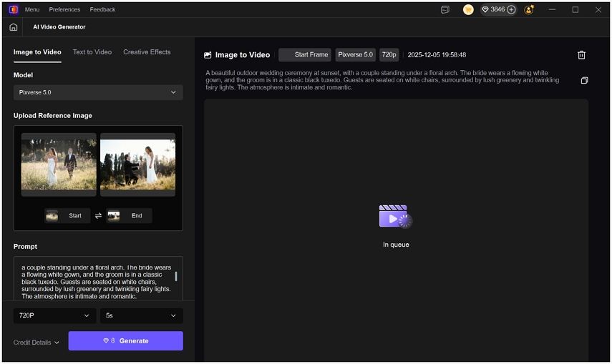The height and width of the screenshot is (364, 612).
Task: Click the Model label
Action: click(23, 75)
